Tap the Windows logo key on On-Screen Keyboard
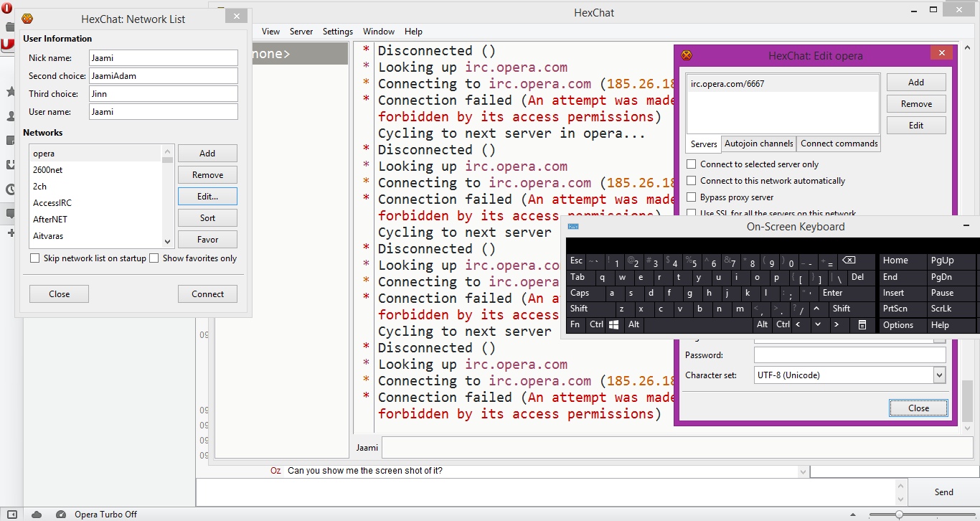 (614, 324)
